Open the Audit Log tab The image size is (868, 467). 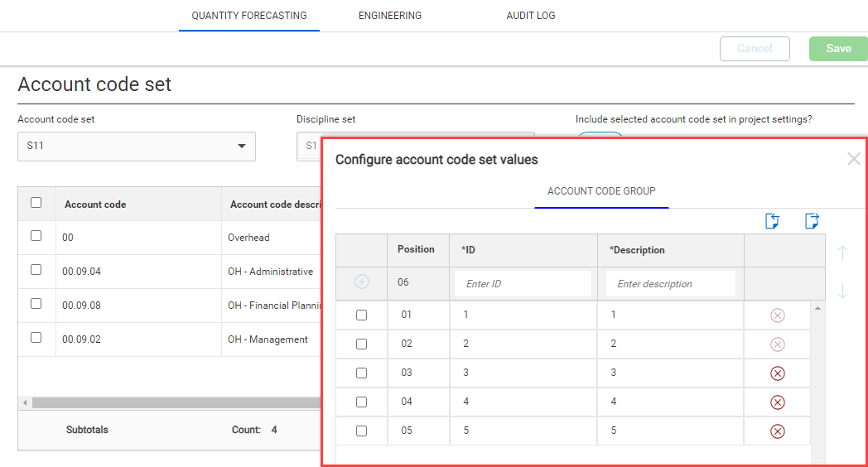pos(531,16)
